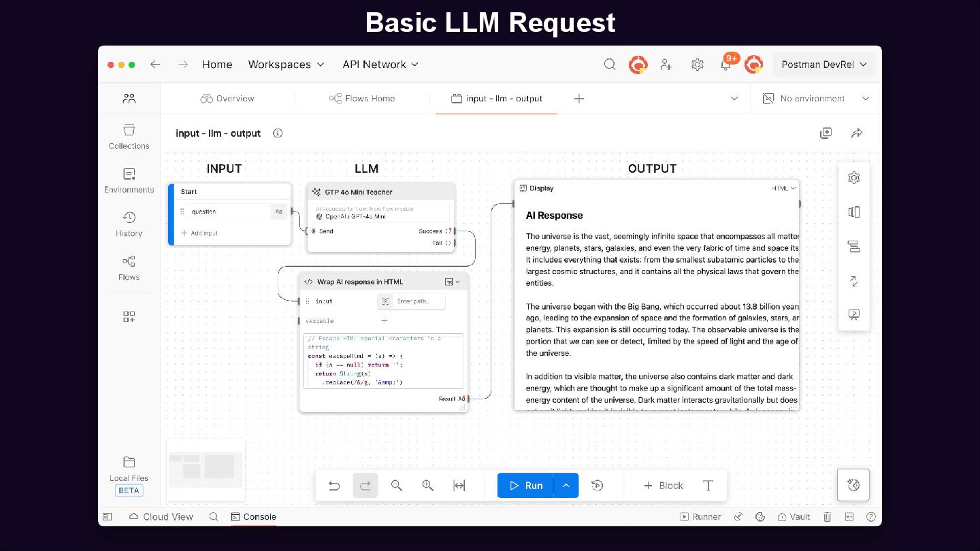Switch to Cloud View
980x551 pixels.
(161, 517)
